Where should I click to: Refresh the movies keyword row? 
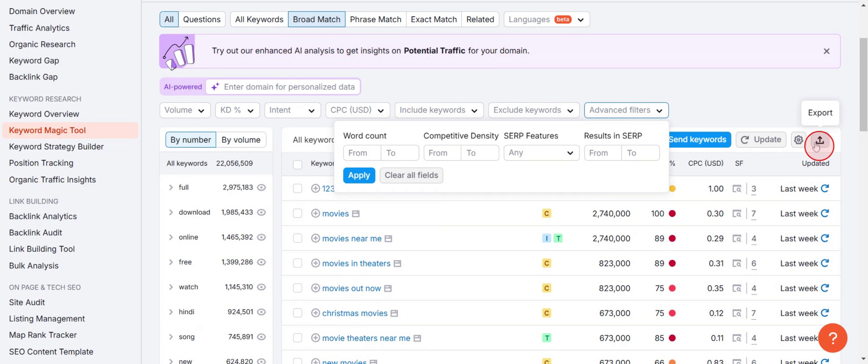(825, 213)
